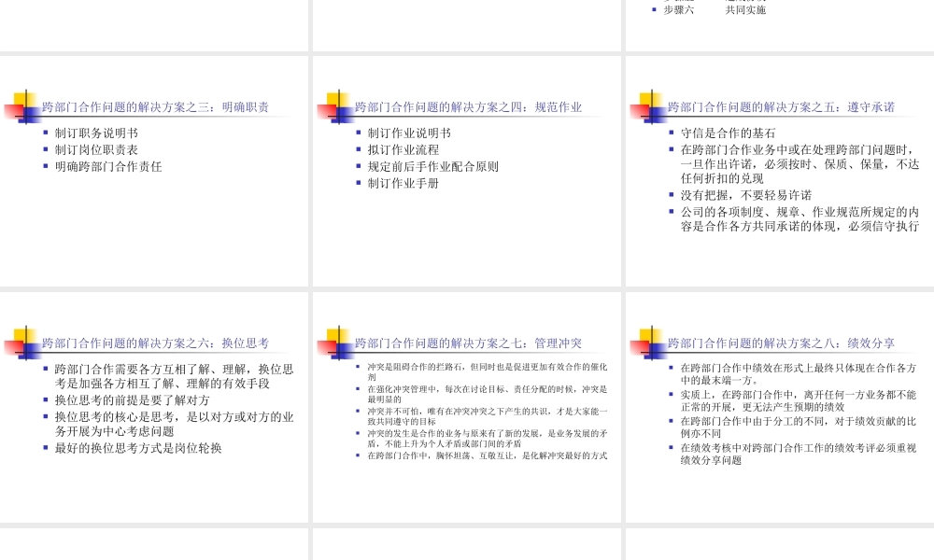Click the bullet text 规定前后手作业配合原则
Screen dimensions: 934x560
point(433,167)
